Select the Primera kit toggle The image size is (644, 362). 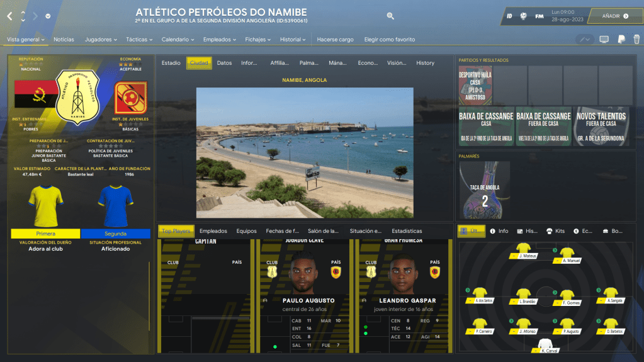tap(45, 234)
